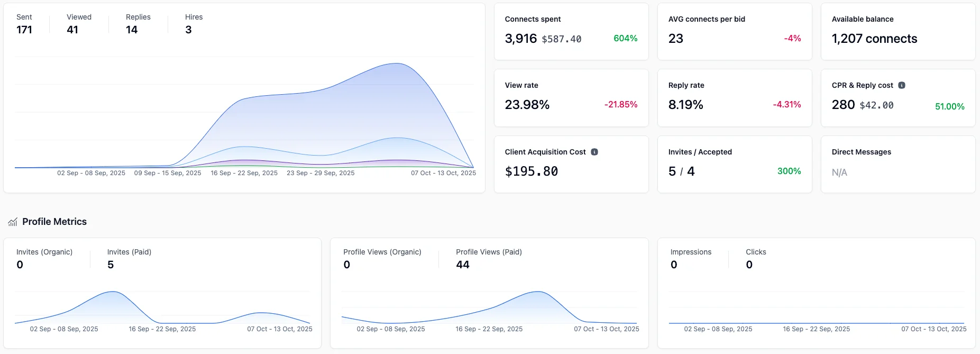Open the Available balance connects card

click(x=897, y=32)
